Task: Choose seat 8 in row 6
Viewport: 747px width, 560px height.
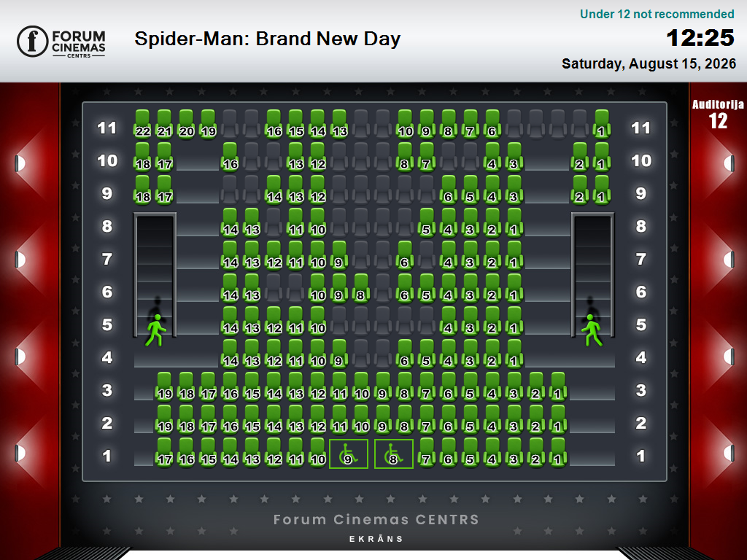Action: point(361,288)
